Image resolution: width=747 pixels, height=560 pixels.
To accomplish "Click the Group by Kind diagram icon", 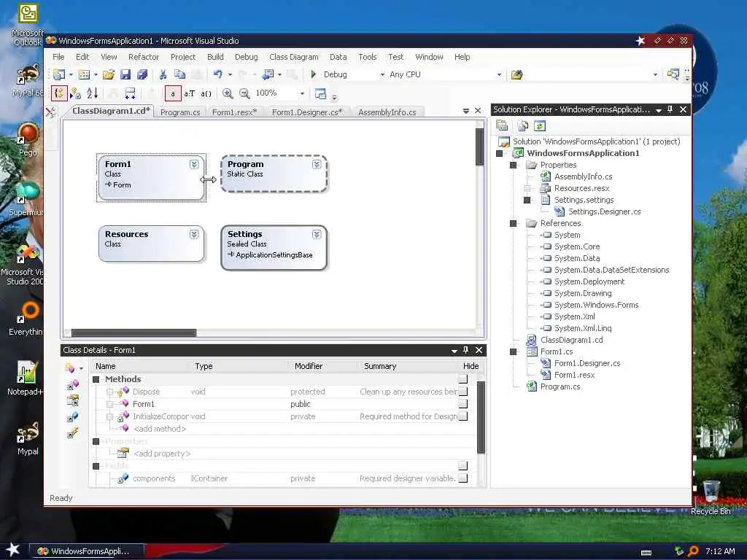I will (x=59, y=93).
